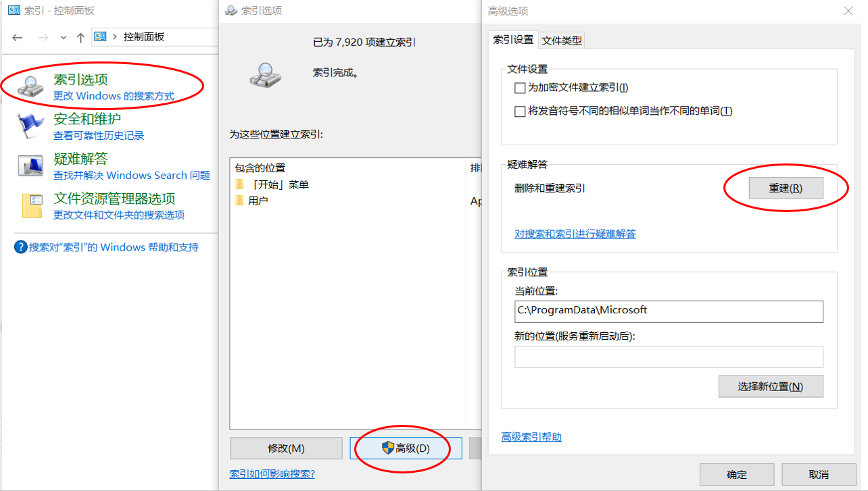Click the 疑难解答 troubleshooting icon

coord(31,166)
